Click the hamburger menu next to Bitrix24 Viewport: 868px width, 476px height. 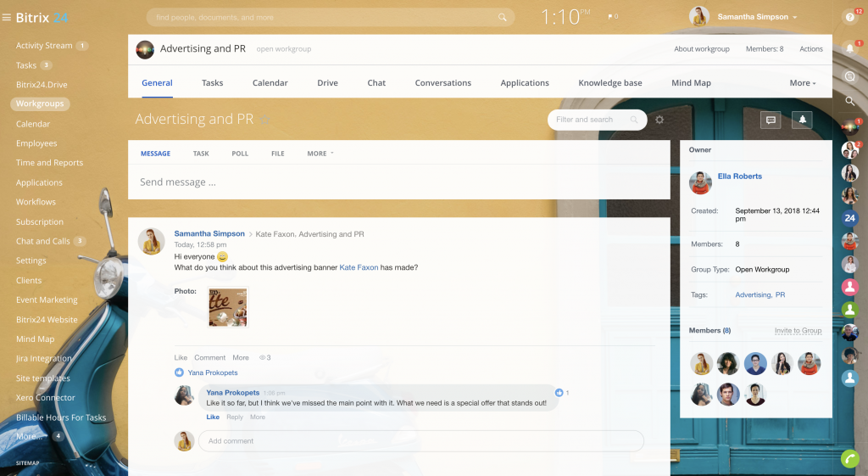coord(7,17)
